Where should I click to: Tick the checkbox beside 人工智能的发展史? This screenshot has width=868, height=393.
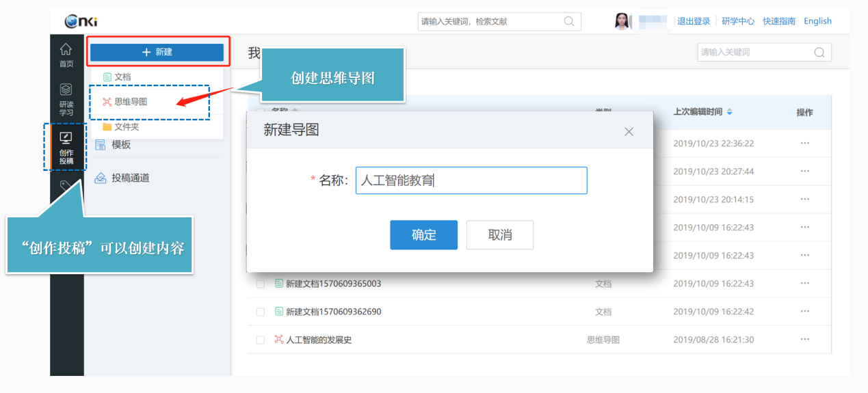(x=261, y=340)
